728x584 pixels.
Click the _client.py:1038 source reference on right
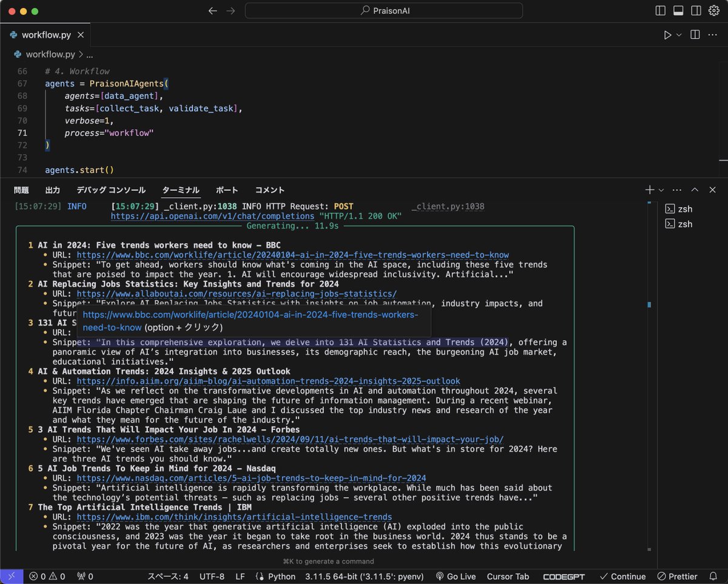pos(448,206)
